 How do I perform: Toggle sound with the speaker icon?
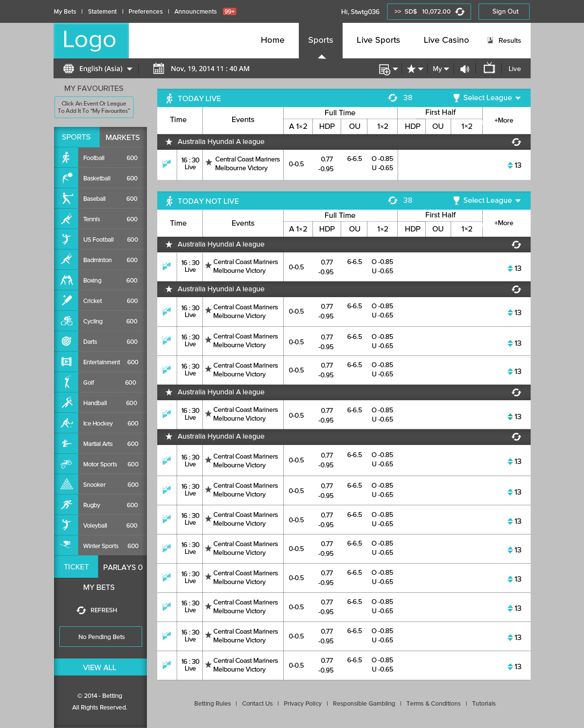pyautogui.click(x=465, y=69)
